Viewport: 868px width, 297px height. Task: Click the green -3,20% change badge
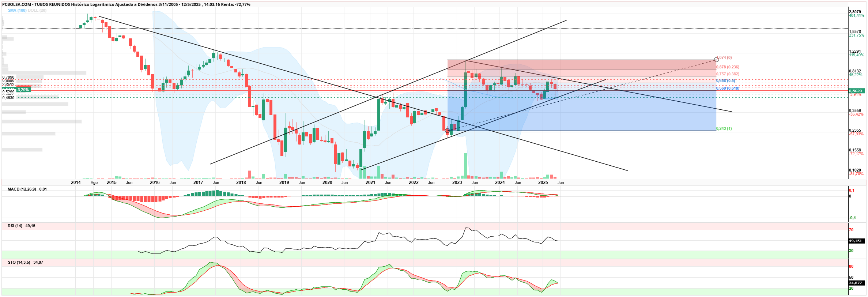pos(23,90)
